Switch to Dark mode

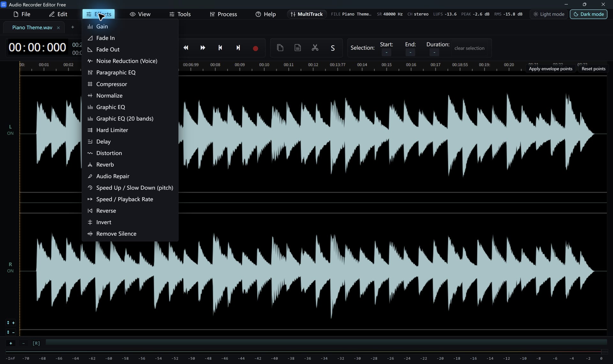[588, 14]
